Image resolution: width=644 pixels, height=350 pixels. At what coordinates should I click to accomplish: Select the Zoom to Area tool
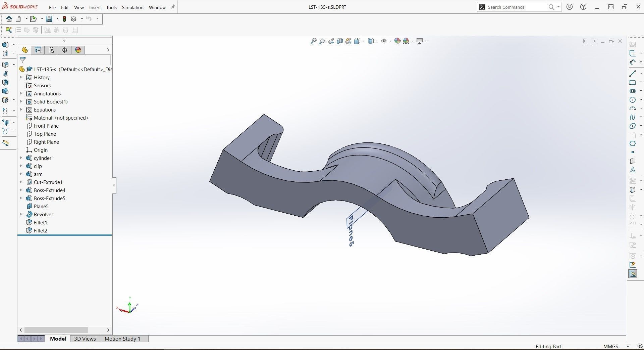tap(322, 41)
